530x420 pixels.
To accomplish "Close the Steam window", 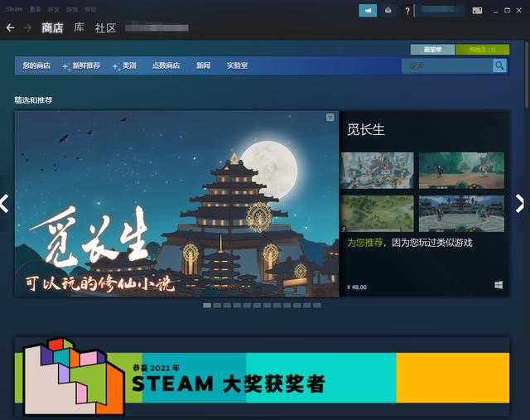I will coord(519,11).
